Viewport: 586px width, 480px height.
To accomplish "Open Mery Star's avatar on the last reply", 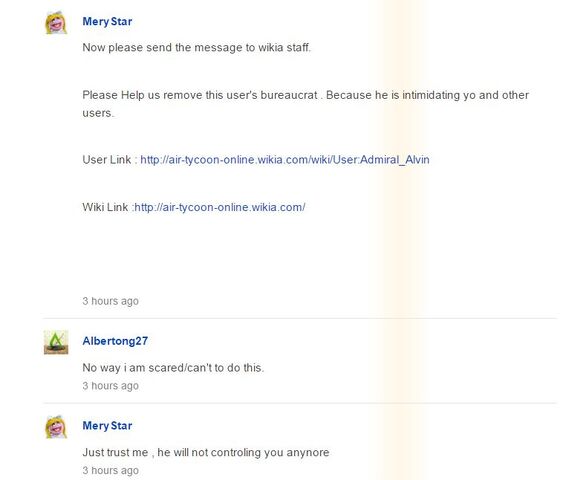I will pyautogui.click(x=56, y=427).
